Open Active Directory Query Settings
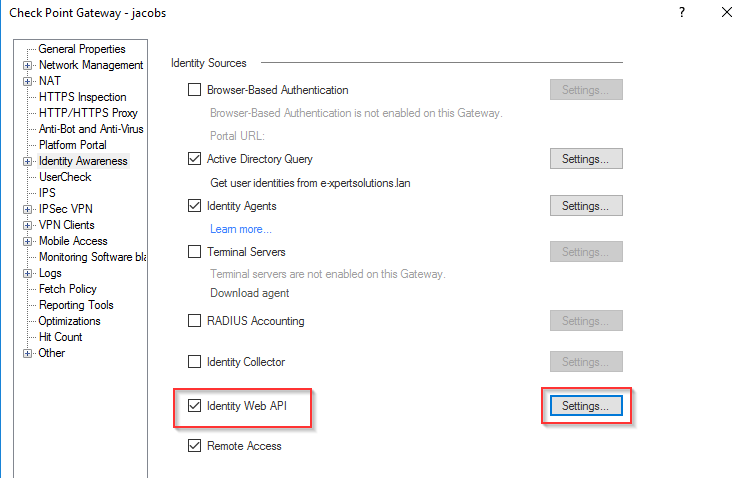The height and width of the screenshot is (478, 750). click(x=586, y=159)
